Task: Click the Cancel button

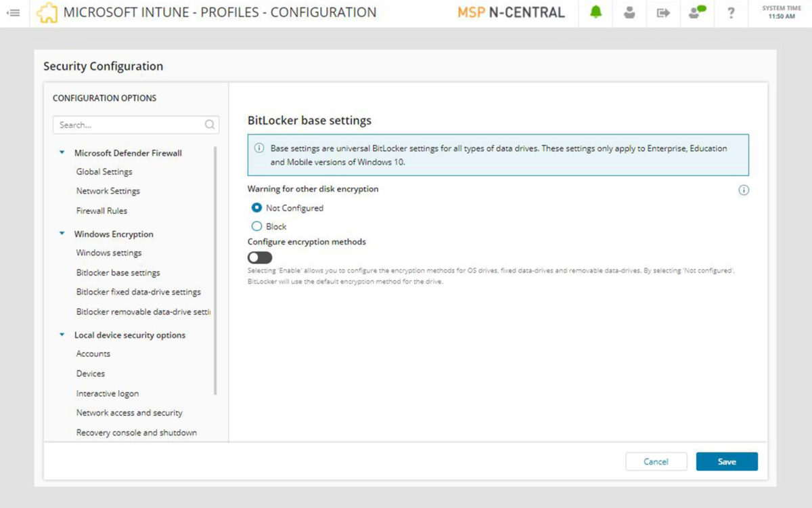Action: coord(656,462)
